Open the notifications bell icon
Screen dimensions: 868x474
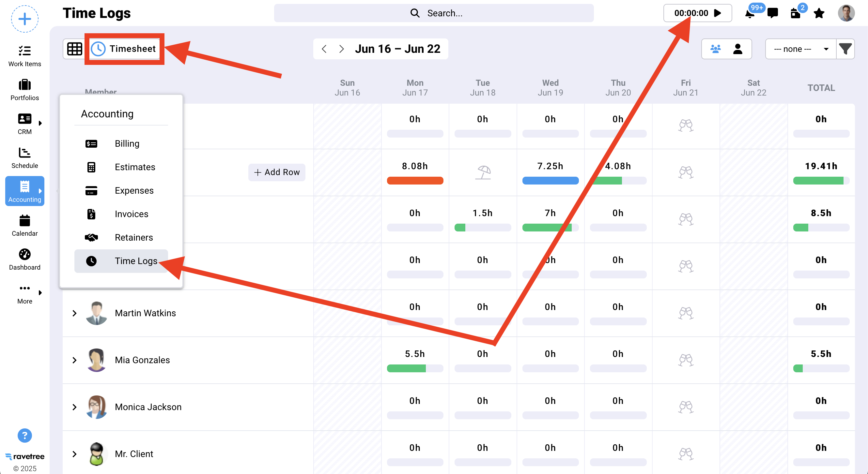click(x=750, y=13)
